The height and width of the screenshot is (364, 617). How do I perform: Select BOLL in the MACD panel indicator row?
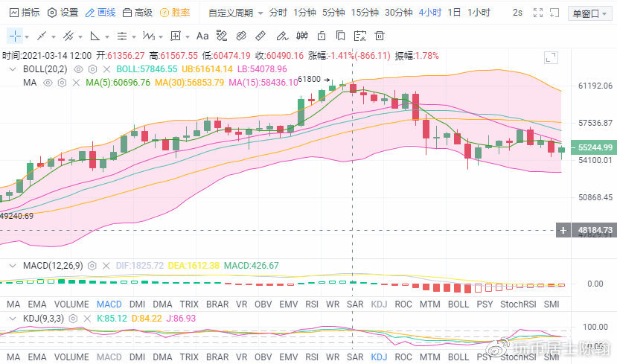click(458, 304)
